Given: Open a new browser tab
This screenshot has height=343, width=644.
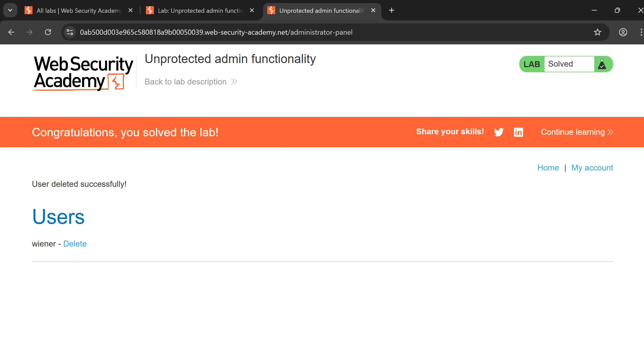Looking at the screenshot, I should point(392,10).
